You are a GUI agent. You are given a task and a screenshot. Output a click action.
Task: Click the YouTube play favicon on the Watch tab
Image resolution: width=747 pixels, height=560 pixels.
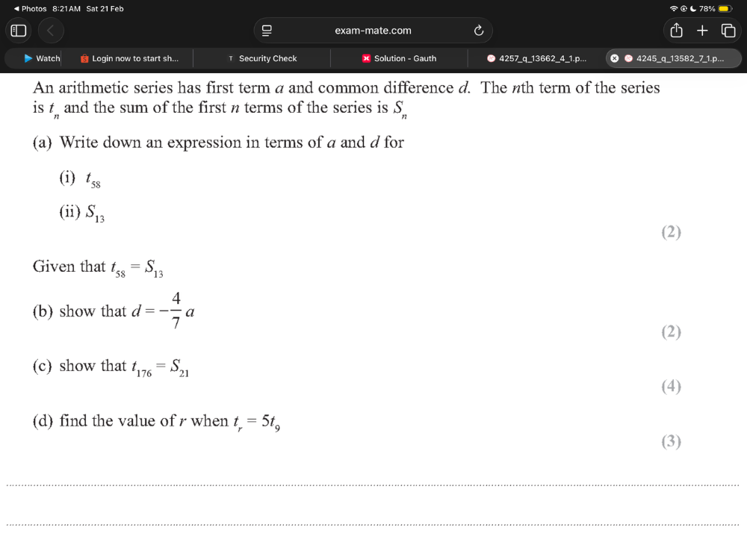coord(27,58)
